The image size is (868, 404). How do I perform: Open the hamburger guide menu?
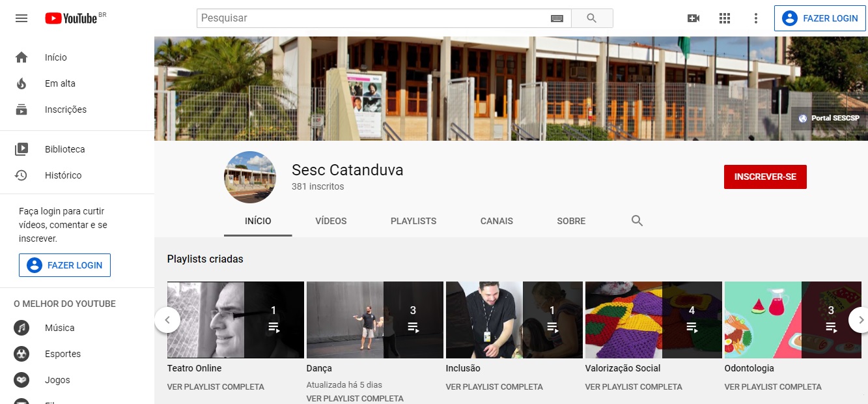coord(21,18)
